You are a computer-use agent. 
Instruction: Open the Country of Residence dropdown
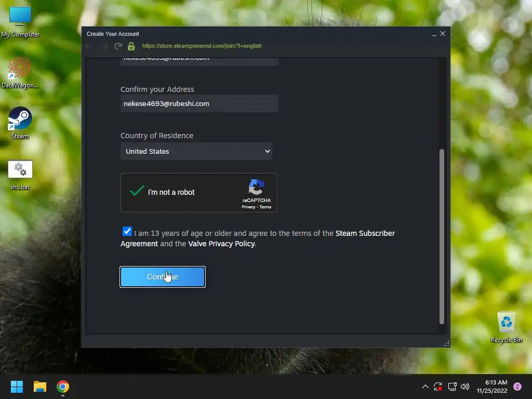196,151
